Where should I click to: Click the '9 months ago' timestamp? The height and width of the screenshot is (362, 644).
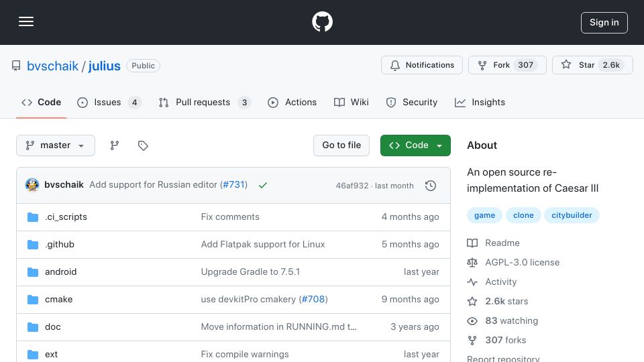410,299
